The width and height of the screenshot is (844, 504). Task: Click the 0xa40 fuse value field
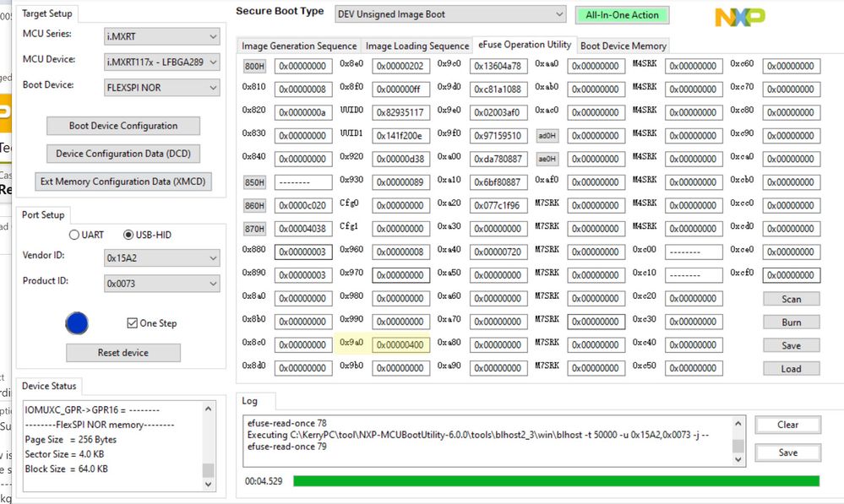pyautogui.click(x=498, y=252)
